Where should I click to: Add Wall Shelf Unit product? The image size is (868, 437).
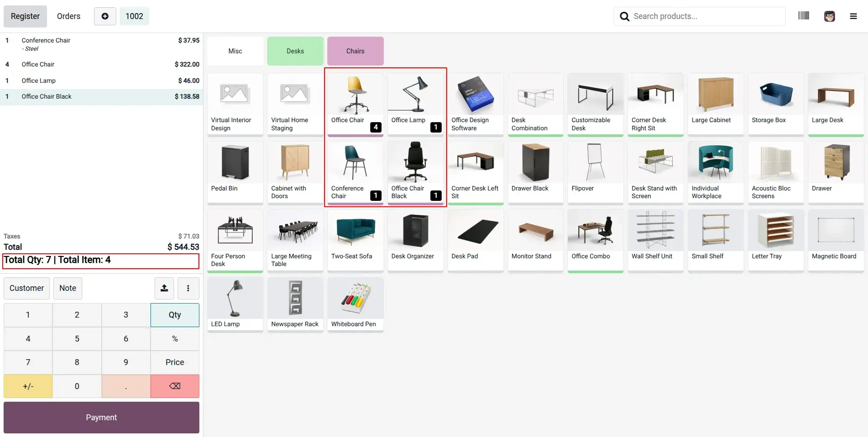click(x=656, y=241)
